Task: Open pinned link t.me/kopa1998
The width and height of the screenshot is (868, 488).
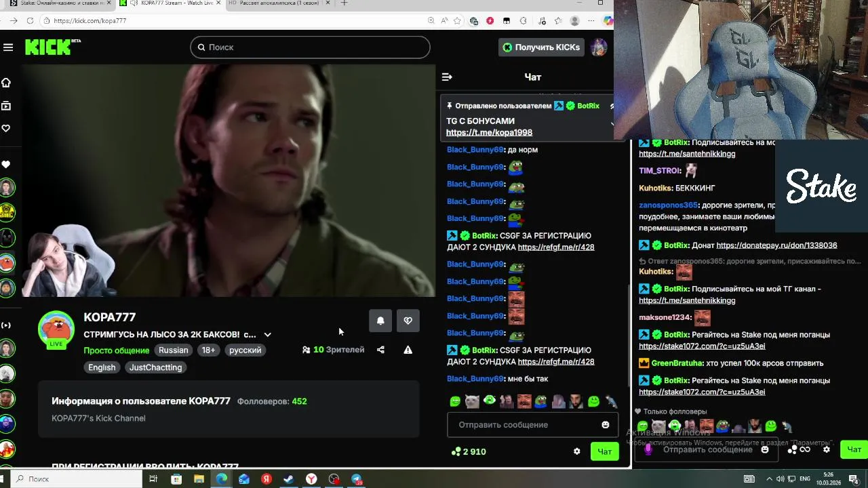Action: click(489, 133)
